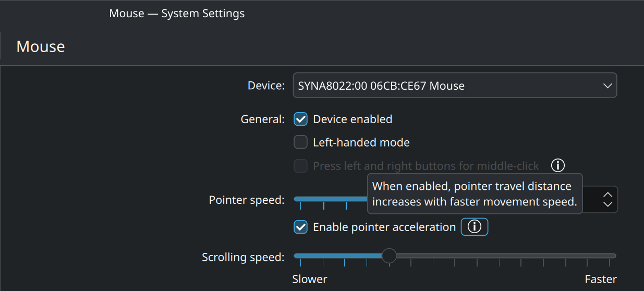Click the info icon next to pointer acceleration
644x291 pixels.
click(474, 227)
